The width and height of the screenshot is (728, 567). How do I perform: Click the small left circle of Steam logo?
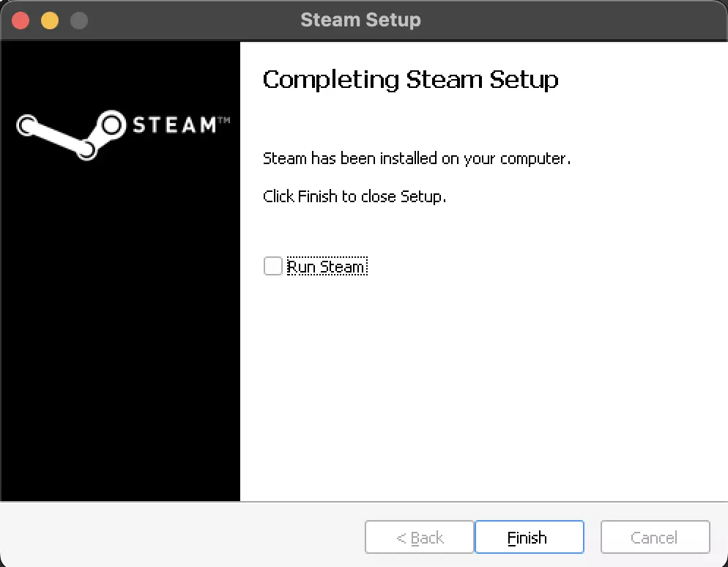point(26,125)
